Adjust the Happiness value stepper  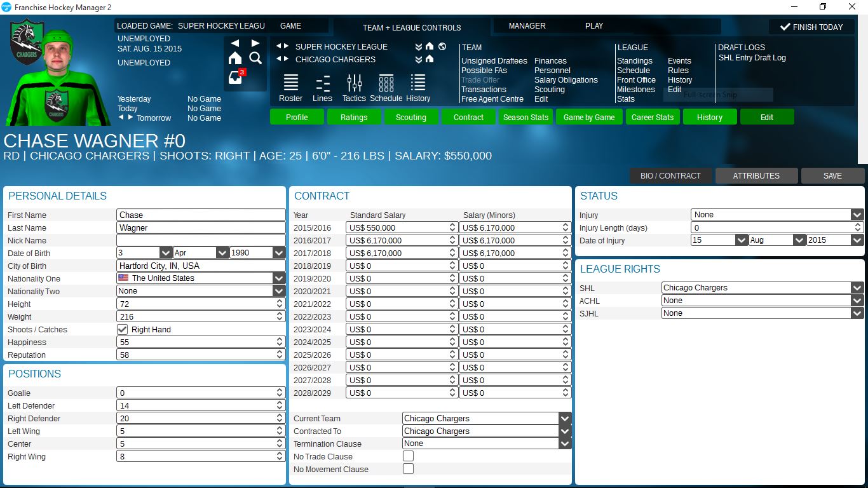click(279, 342)
